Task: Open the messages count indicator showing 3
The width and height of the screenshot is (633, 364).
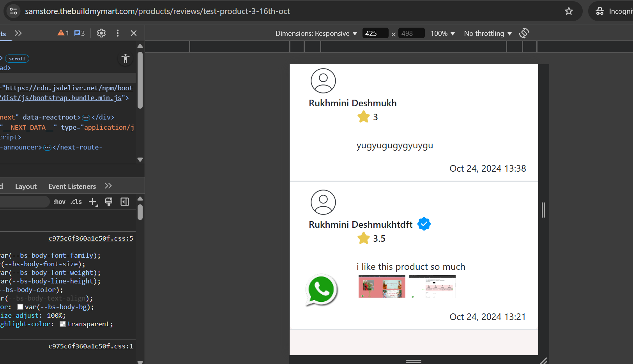Action: (x=80, y=33)
